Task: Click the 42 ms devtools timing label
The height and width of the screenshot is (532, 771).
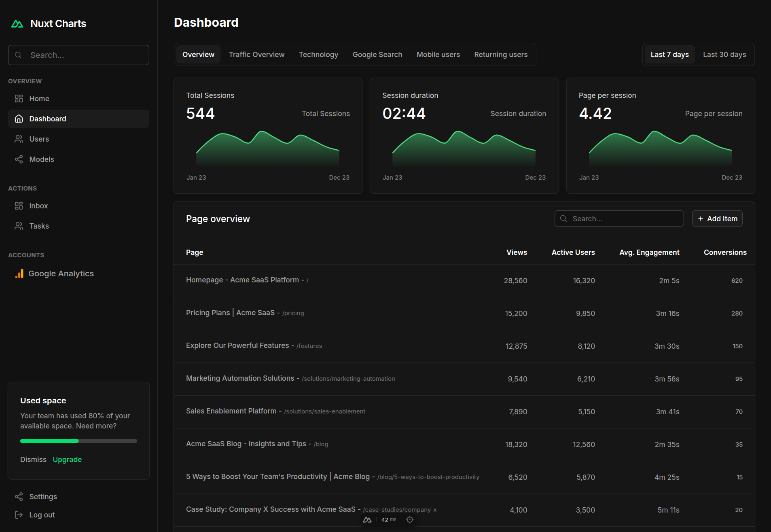Action: pyautogui.click(x=389, y=520)
